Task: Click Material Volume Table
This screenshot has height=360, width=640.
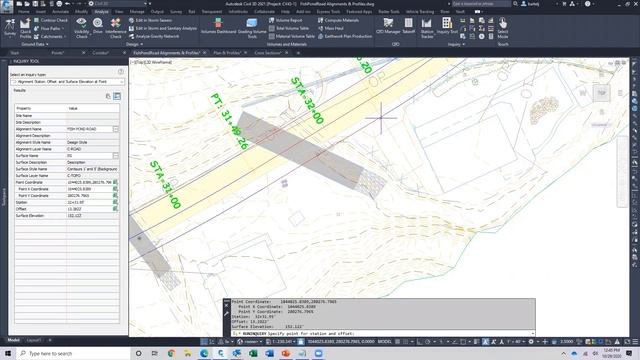Action: tap(292, 36)
